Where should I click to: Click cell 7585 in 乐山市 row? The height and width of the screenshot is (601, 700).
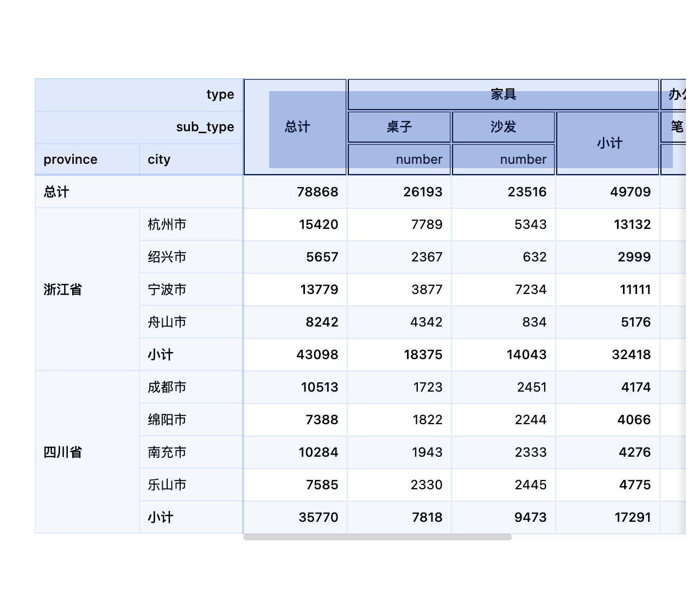coord(295,485)
